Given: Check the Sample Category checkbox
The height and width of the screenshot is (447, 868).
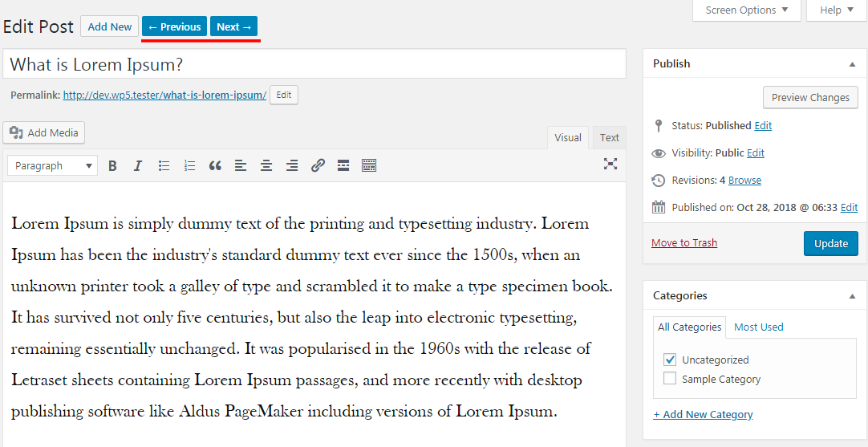Looking at the screenshot, I should pyautogui.click(x=670, y=379).
